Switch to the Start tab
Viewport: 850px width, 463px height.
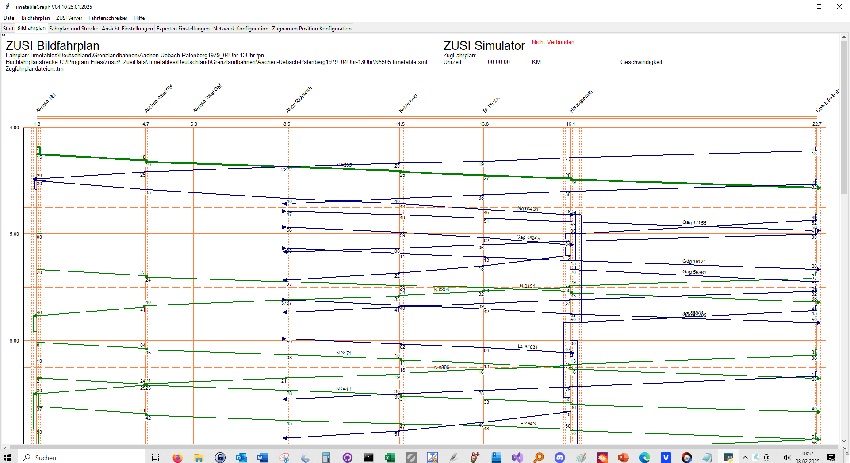9,29
